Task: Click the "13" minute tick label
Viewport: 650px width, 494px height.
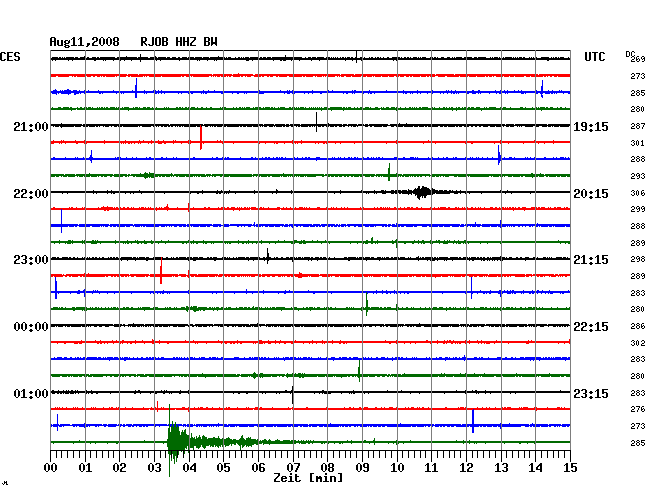Action: click(501, 468)
